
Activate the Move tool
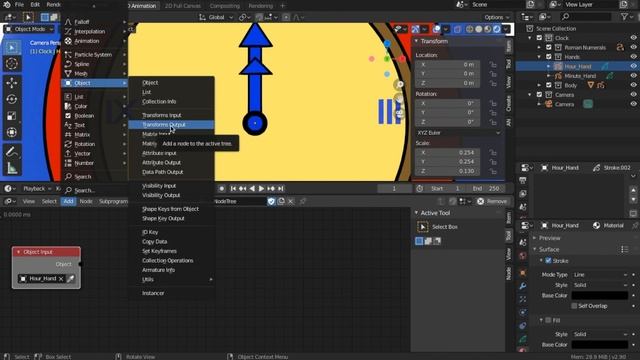(x=12, y=83)
